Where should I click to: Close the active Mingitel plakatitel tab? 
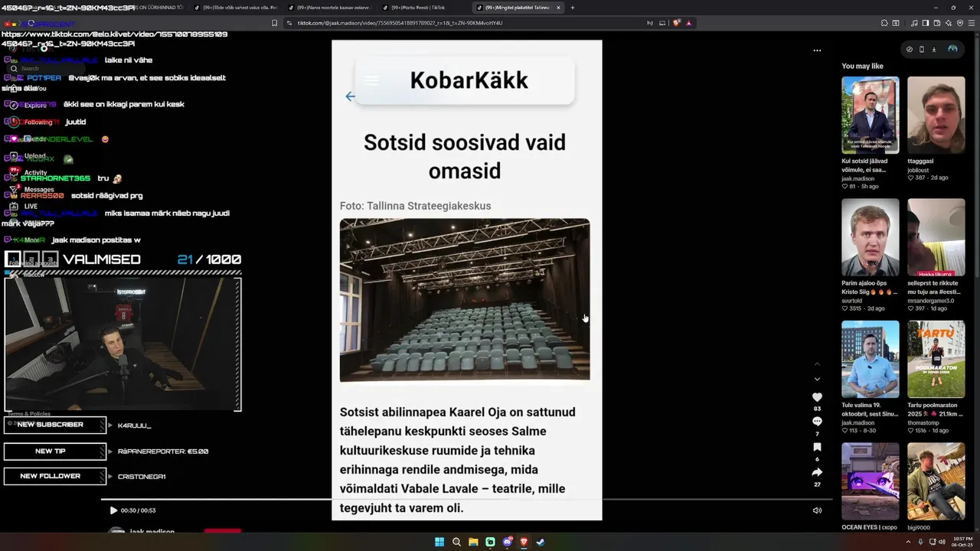click(558, 8)
